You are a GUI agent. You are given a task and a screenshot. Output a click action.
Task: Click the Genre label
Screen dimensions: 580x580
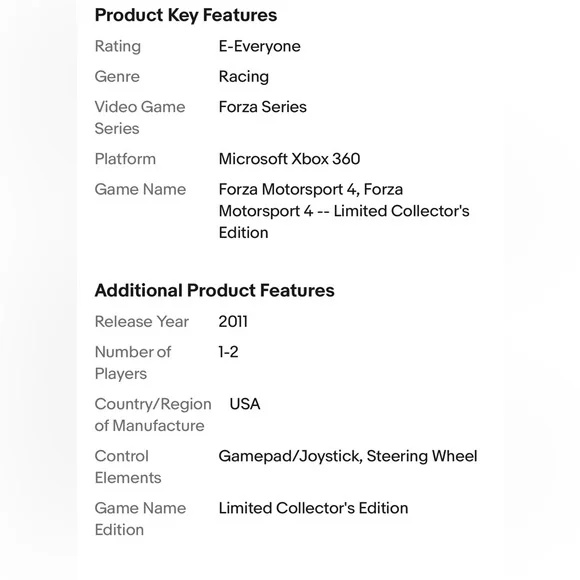click(117, 77)
